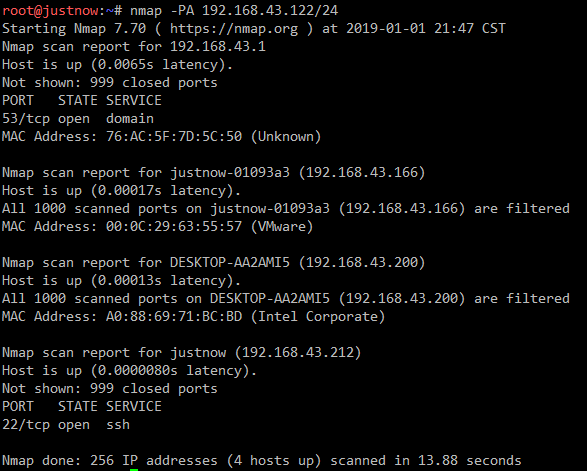Screen dimensions: 587x471
Task: Click the root@justnow prompt text
Action: (x=50, y=10)
